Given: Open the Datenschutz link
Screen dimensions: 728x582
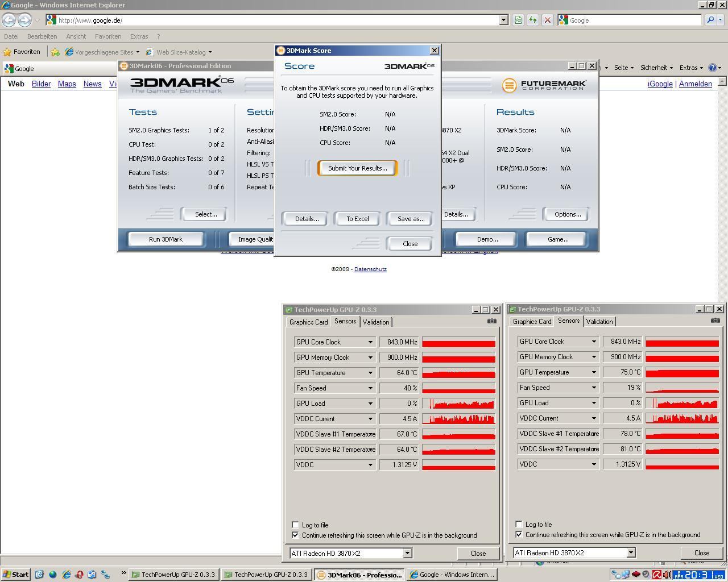Looking at the screenshot, I should point(370,269).
